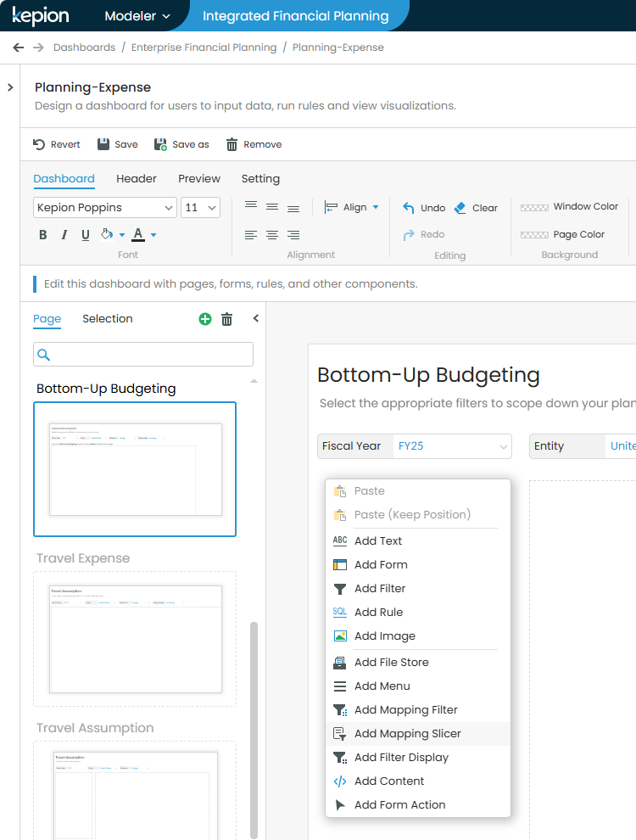636x840 pixels.
Task: Click the Undo arrow icon
Action: tap(409, 208)
